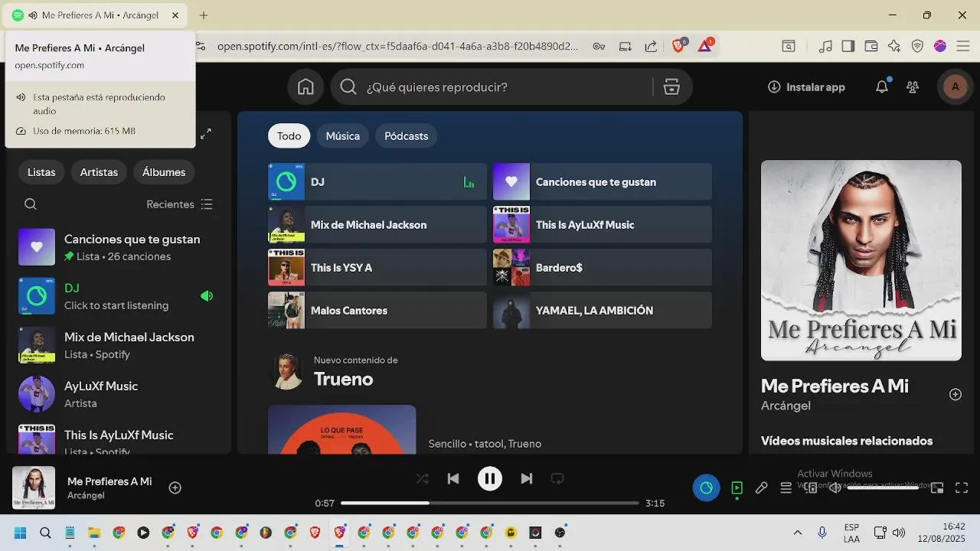Seek in the song progress bar
980x551 pixels.
click(x=490, y=503)
